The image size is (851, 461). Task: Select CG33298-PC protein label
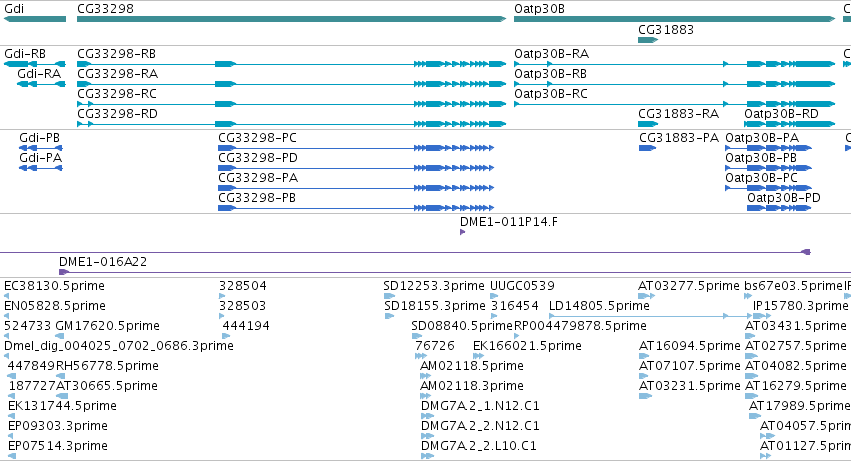pos(257,138)
